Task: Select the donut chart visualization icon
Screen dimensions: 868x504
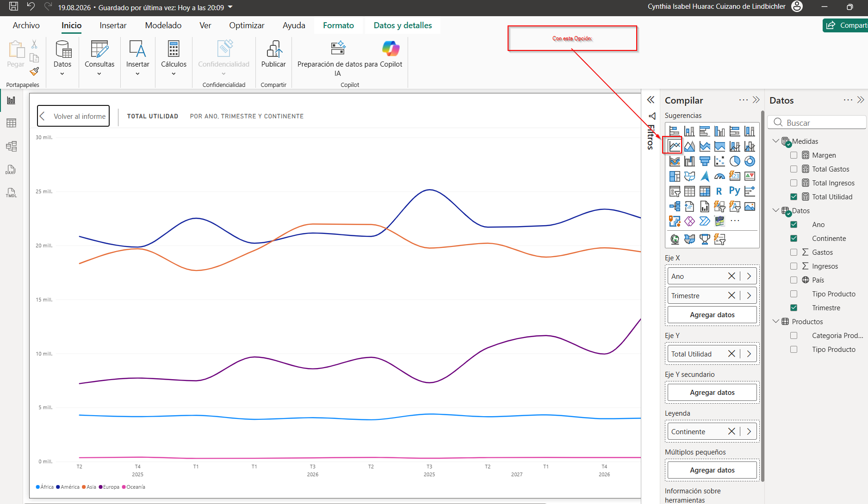Action: (750, 161)
